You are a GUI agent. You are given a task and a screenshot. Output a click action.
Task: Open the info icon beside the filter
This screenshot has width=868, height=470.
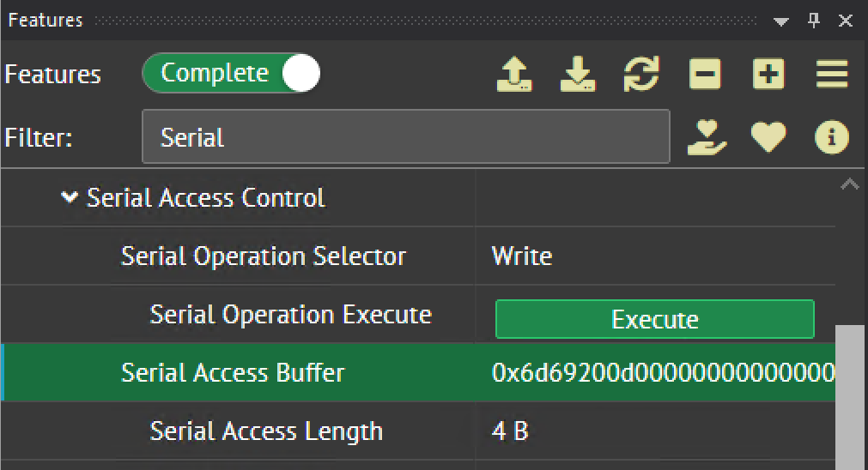pyautogui.click(x=831, y=137)
